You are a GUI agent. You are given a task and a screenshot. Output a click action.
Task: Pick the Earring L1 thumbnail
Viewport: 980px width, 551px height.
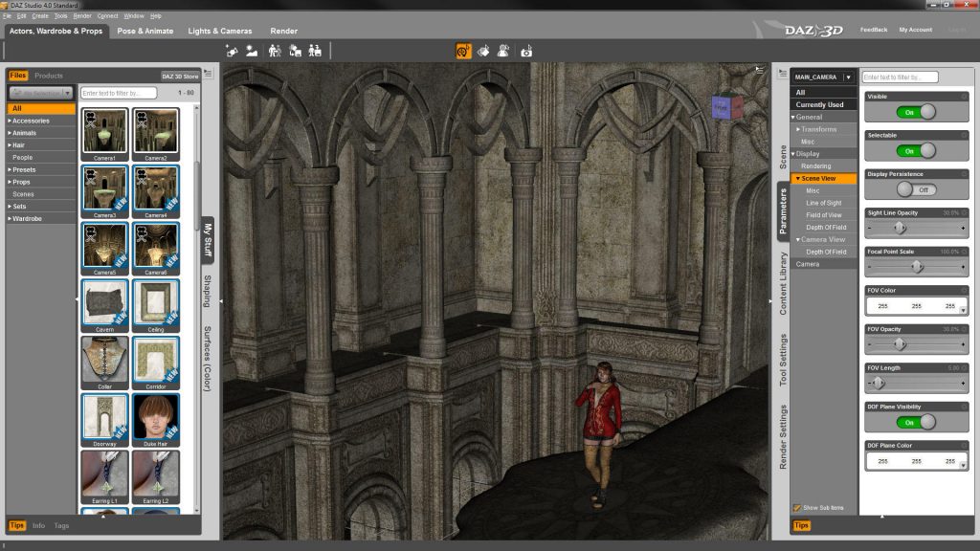[104, 478]
